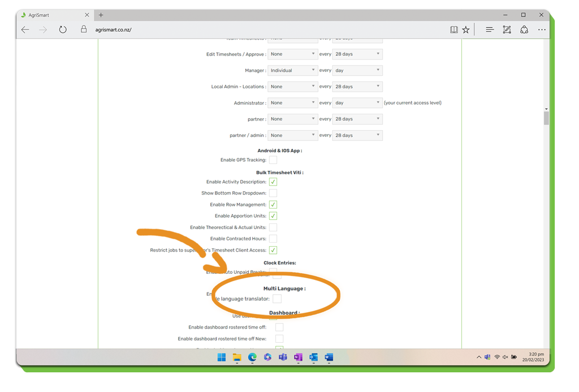Open reading view book icon
The height and width of the screenshot is (392, 579).
tap(453, 30)
